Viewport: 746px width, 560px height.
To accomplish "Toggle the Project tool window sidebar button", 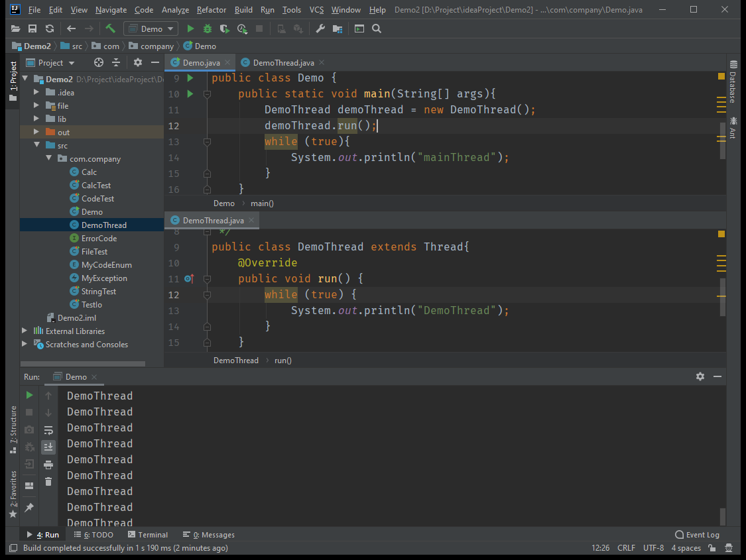I will (x=13, y=81).
